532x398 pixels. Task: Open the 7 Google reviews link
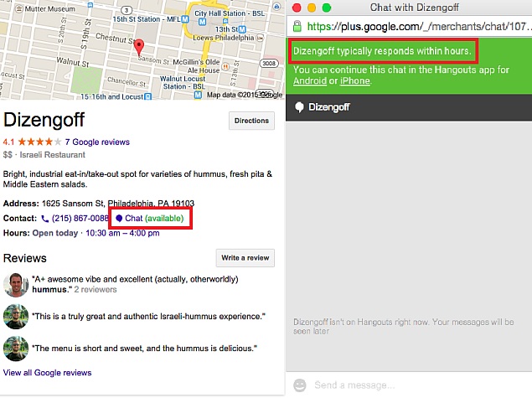click(97, 142)
